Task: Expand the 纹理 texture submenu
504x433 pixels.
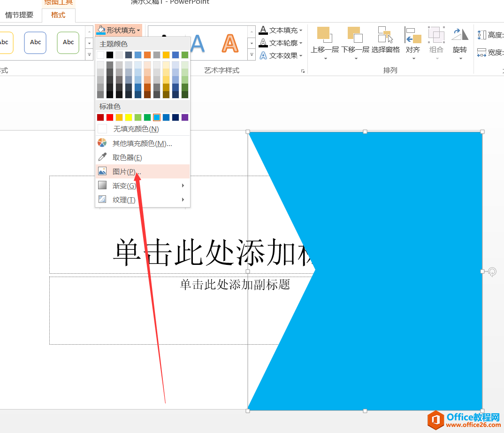Action: point(124,199)
